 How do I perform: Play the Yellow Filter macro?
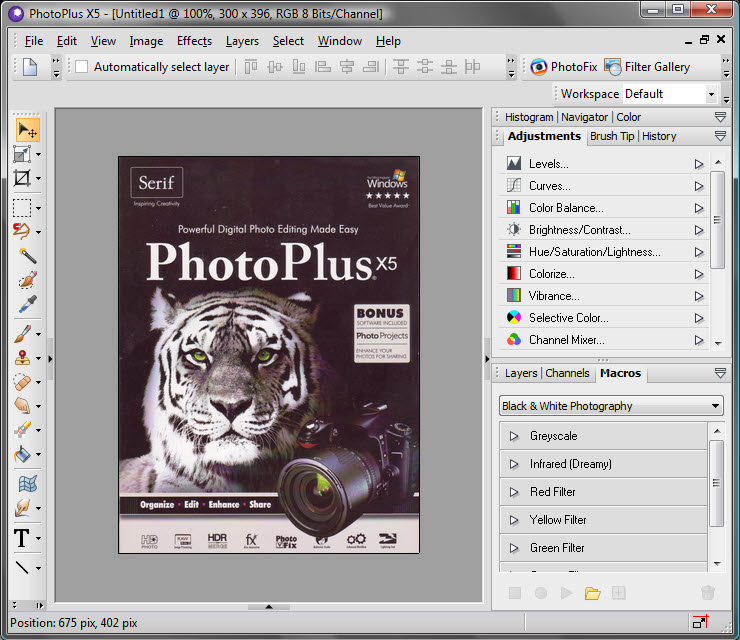tap(514, 520)
